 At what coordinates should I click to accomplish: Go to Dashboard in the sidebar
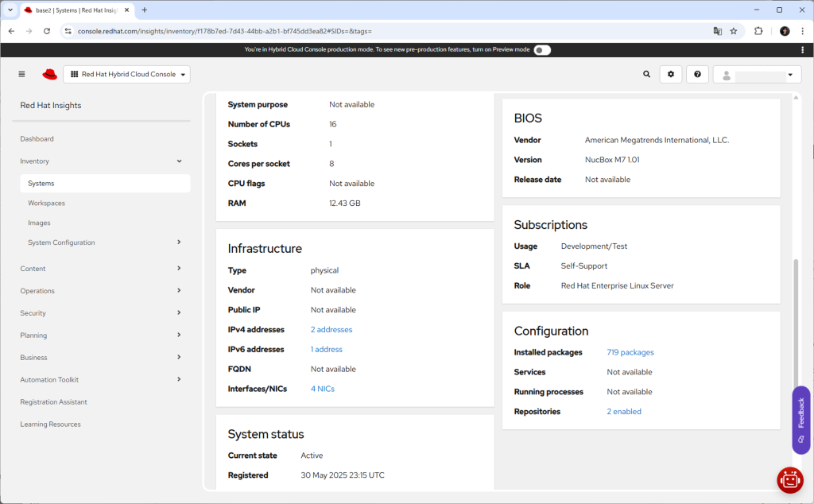point(37,139)
